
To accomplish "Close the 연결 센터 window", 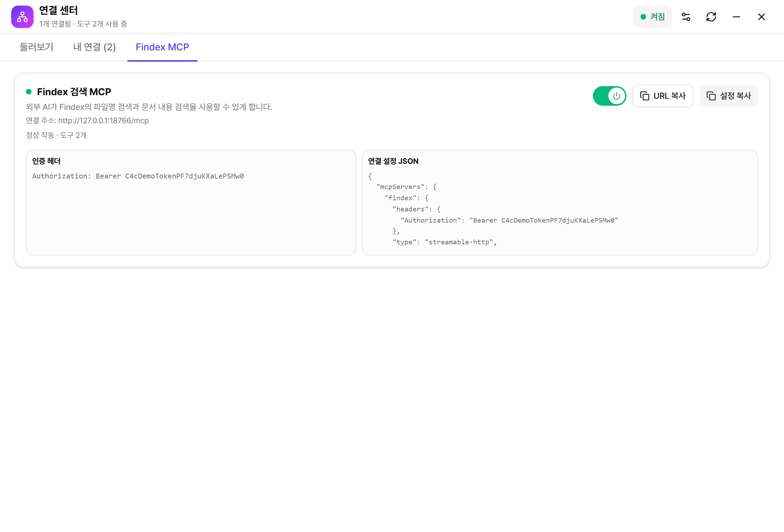I will [x=762, y=17].
